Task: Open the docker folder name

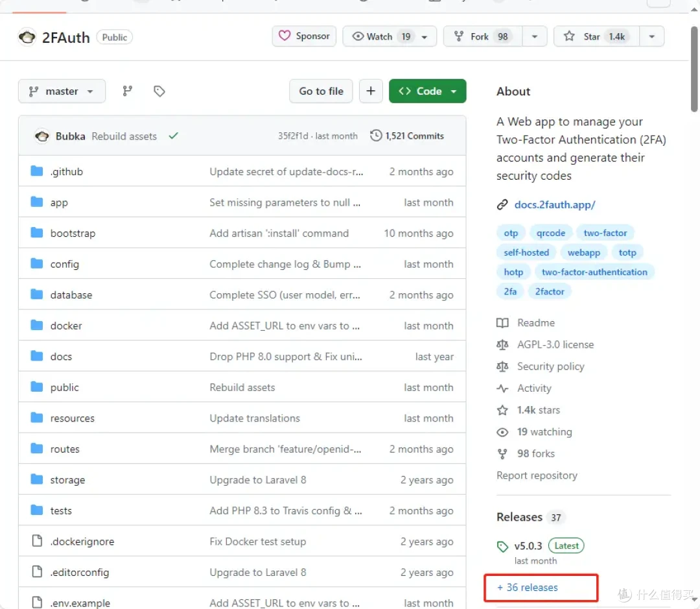Action: coord(66,326)
